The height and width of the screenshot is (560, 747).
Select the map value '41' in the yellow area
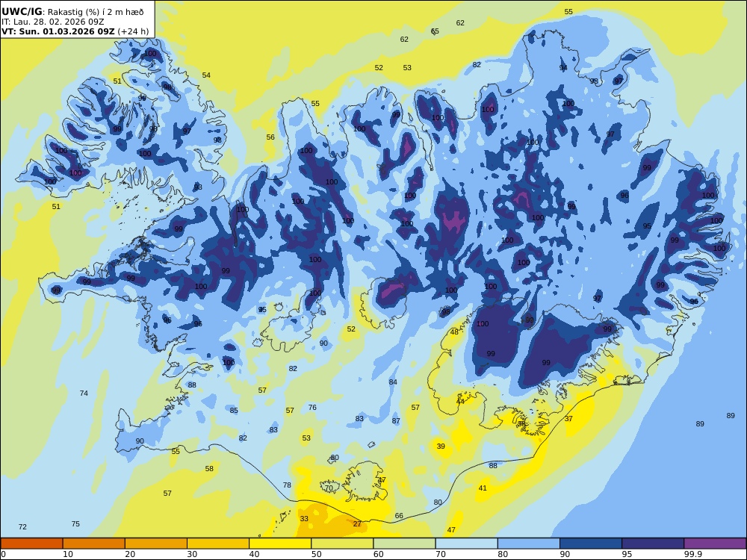(483, 488)
